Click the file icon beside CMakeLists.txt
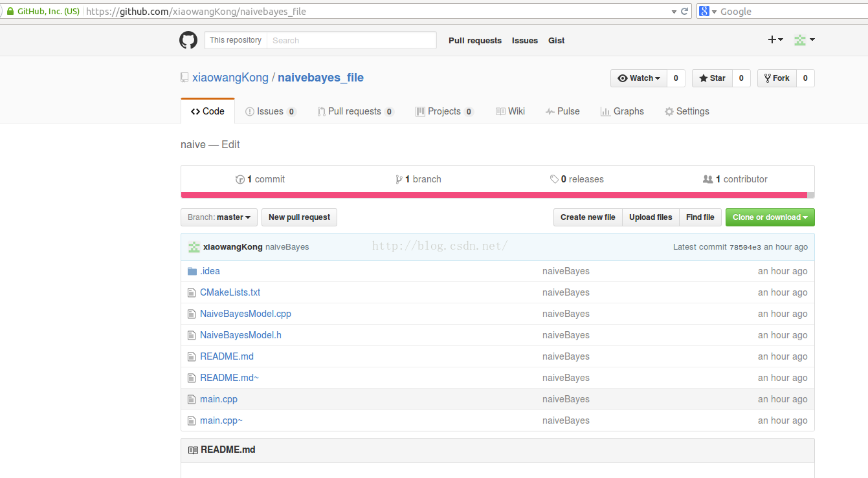The width and height of the screenshot is (868, 478). [x=191, y=292]
